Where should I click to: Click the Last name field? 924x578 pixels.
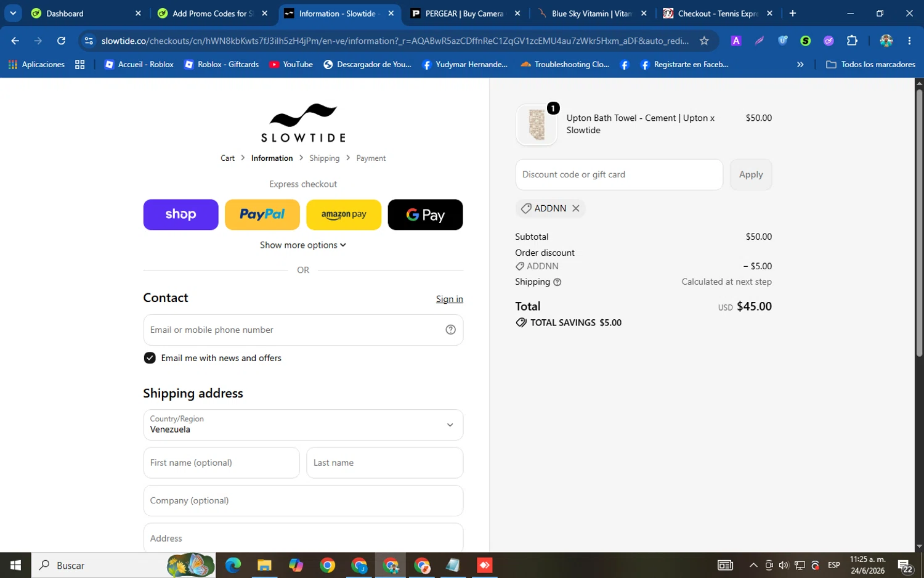(x=384, y=463)
